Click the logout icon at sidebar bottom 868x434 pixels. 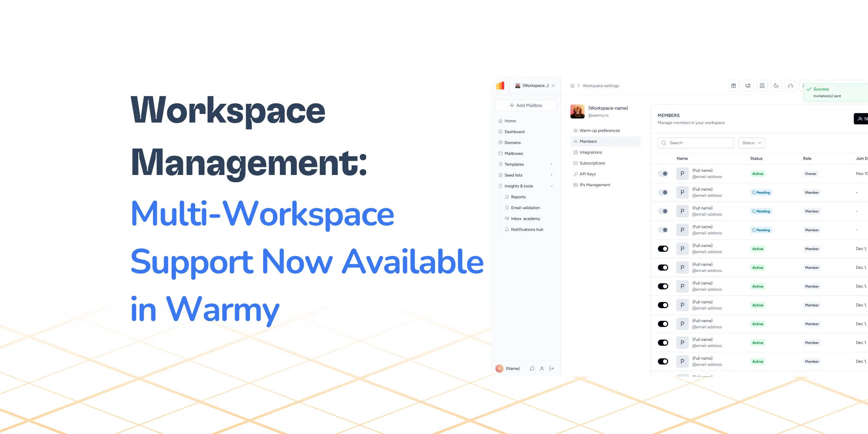(x=551, y=369)
